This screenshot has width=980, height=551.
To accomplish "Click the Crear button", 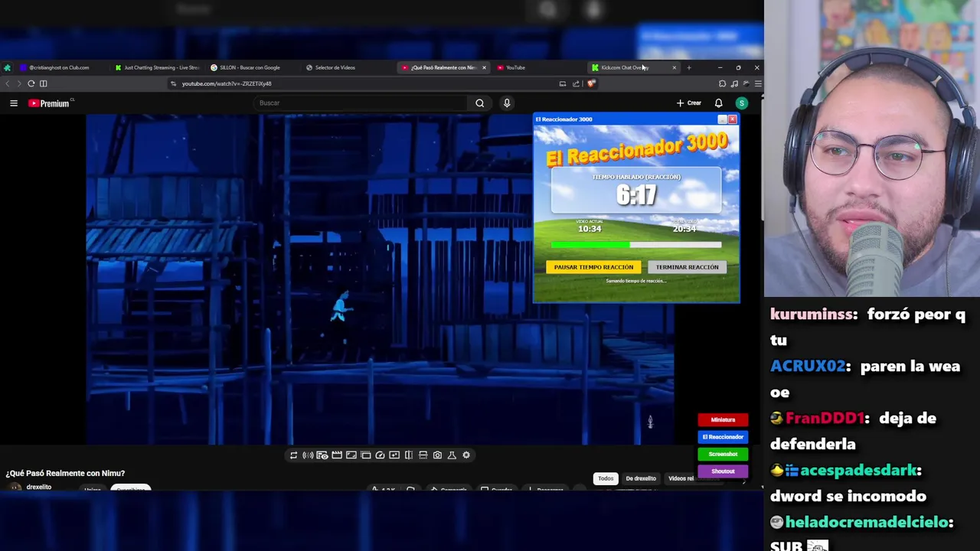I will (689, 103).
